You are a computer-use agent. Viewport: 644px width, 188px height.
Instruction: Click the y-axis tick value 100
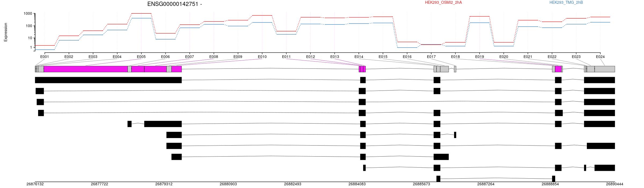click(29, 26)
